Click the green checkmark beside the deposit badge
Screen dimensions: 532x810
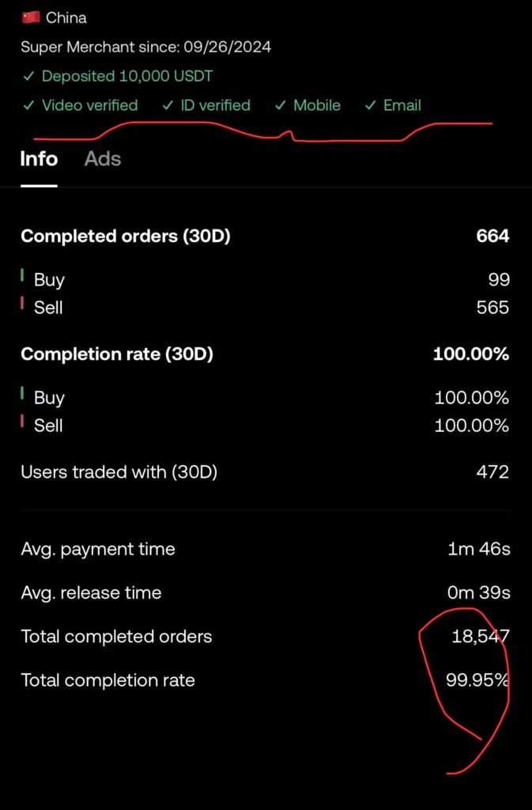[x=29, y=76]
